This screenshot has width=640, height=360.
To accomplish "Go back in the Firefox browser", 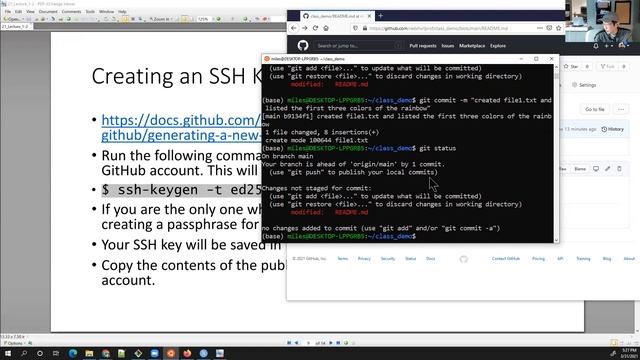I will click(x=294, y=28).
